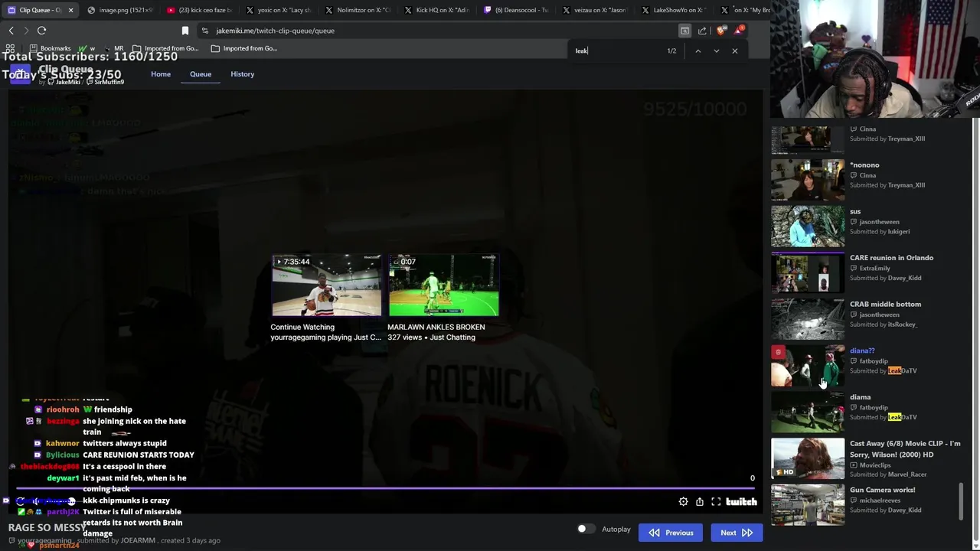This screenshot has width=980, height=551.
Task: Play the CRAB middle bottom clip
Action: point(808,319)
